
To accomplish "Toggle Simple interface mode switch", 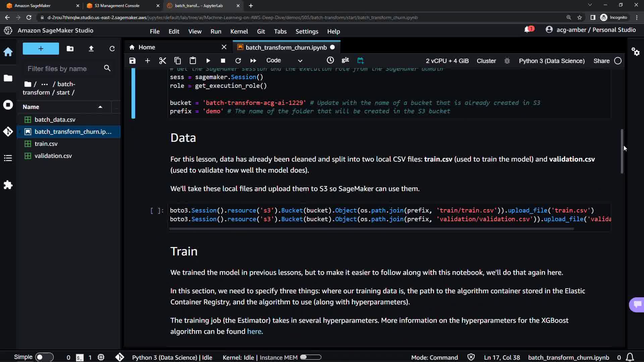I will tap(44, 357).
